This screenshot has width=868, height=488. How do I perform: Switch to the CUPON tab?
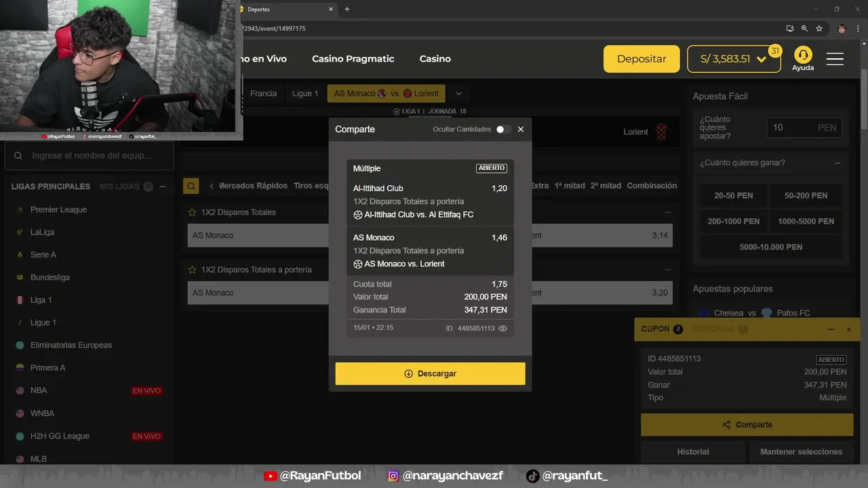661,329
